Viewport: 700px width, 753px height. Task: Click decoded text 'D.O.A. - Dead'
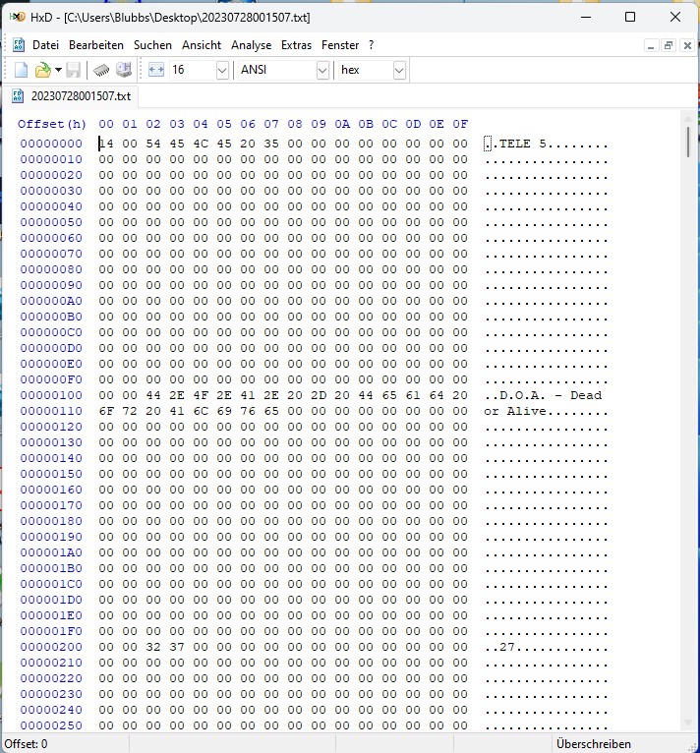[551, 395]
